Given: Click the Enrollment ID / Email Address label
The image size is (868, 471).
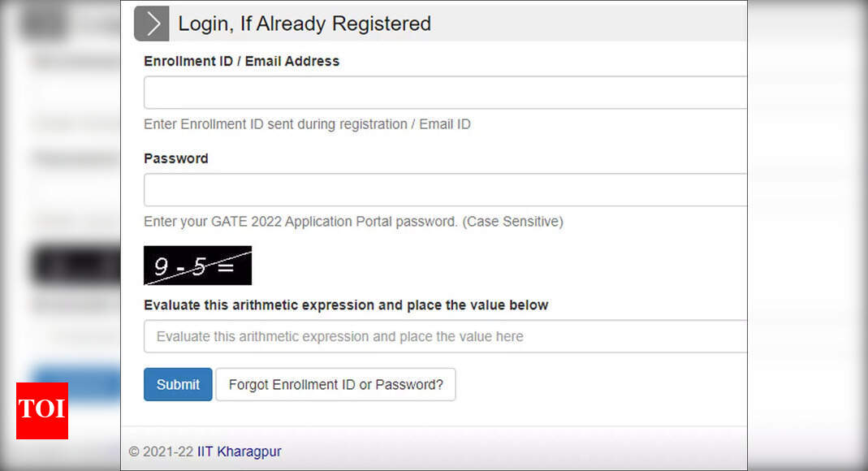Looking at the screenshot, I should 241,61.
